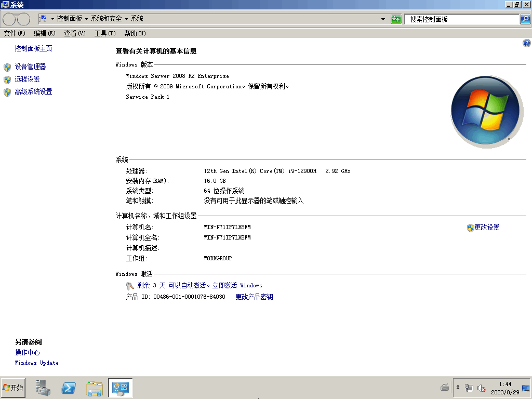Screen dimensions: 532x399
Task: Open 设备管理器 from the sidebar
Action: [x=30, y=67]
